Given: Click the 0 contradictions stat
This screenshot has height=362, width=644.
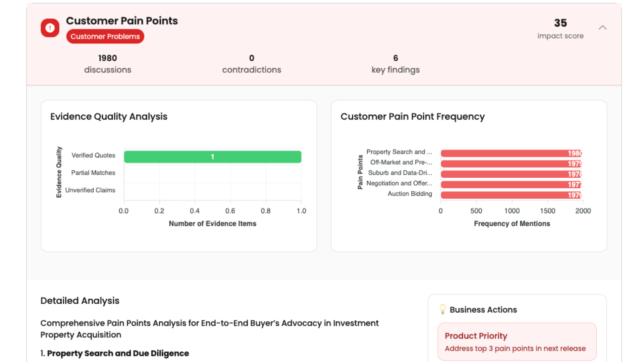Looking at the screenshot, I should pyautogui.click(x=252, y=64).
